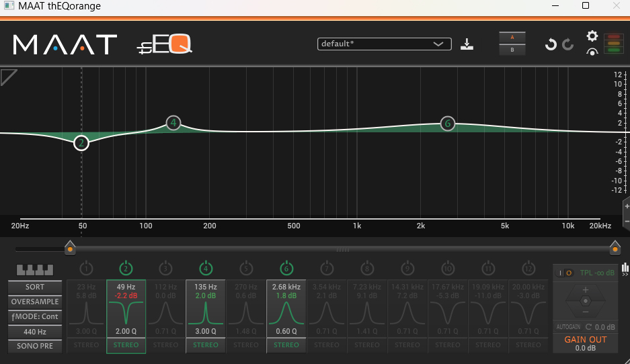Image resolution: width=630 pixels, height=364 pixels.
Task: Click the OVERSAMPLE button
Action: pos(35,302)
